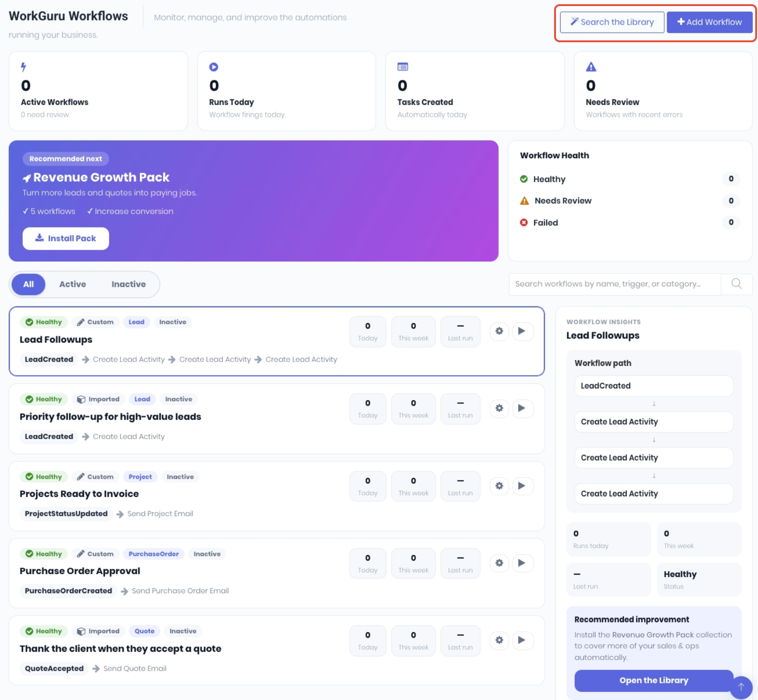Viewport: 758px width, 700px height.
Task: Run Purchase Order Approval play button
Action: 522,563
